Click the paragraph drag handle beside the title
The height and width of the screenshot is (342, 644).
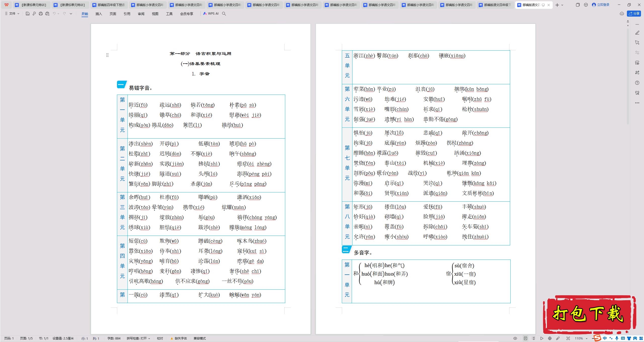coord(107,55)
